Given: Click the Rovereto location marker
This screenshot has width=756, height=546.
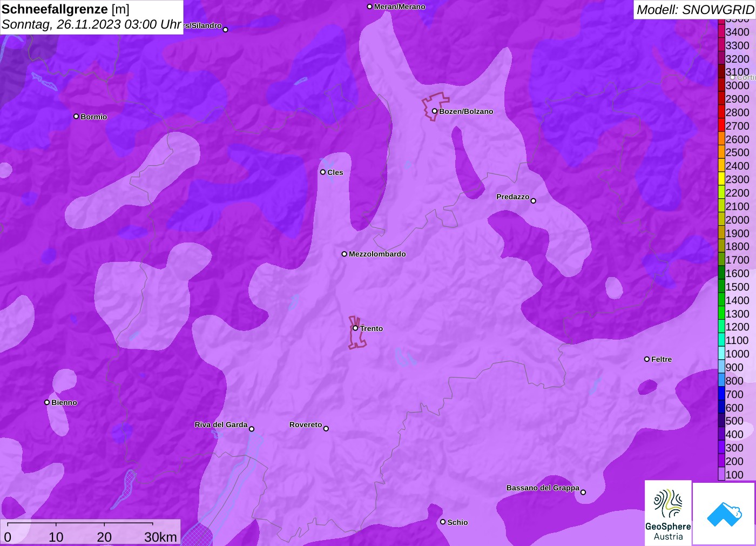Looking at the screenshot, I should [326, 429].
